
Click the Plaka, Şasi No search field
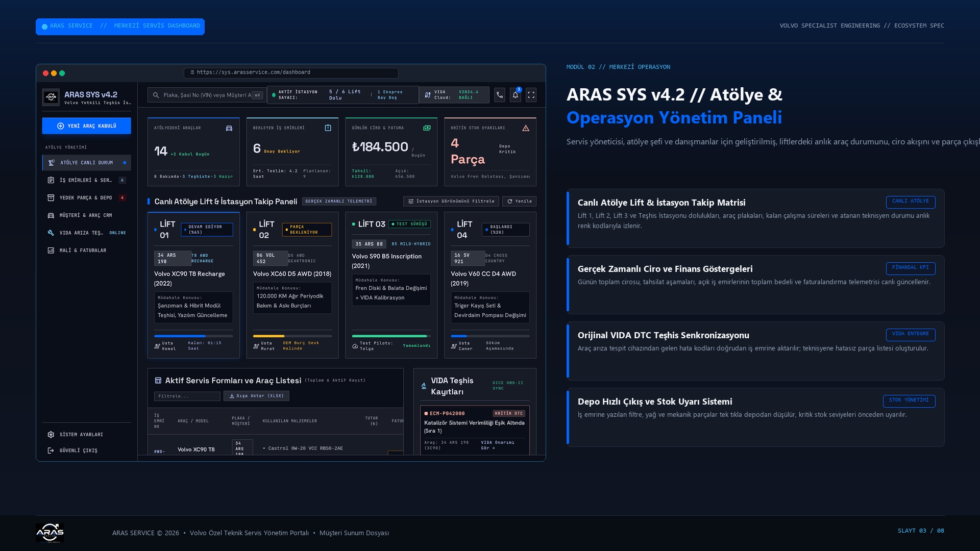[206, 95]
